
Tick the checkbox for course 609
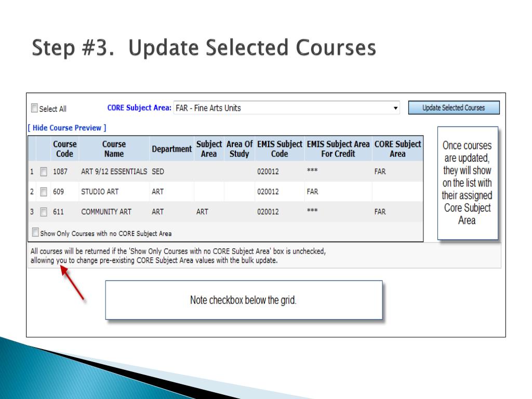click(x=44, y=192)
